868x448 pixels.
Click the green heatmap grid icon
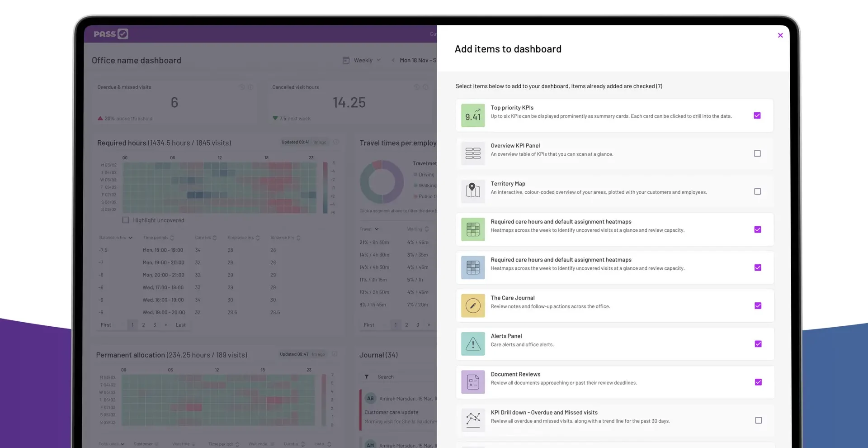pos(473,229)
